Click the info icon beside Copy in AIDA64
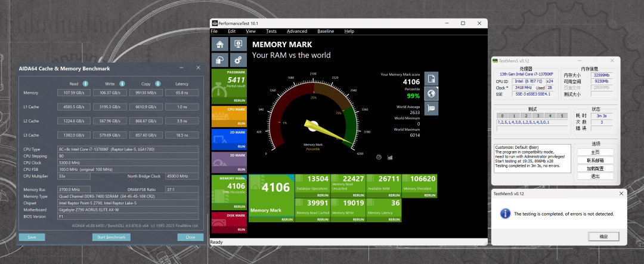The image size is (644, 264). click(157, 84)
